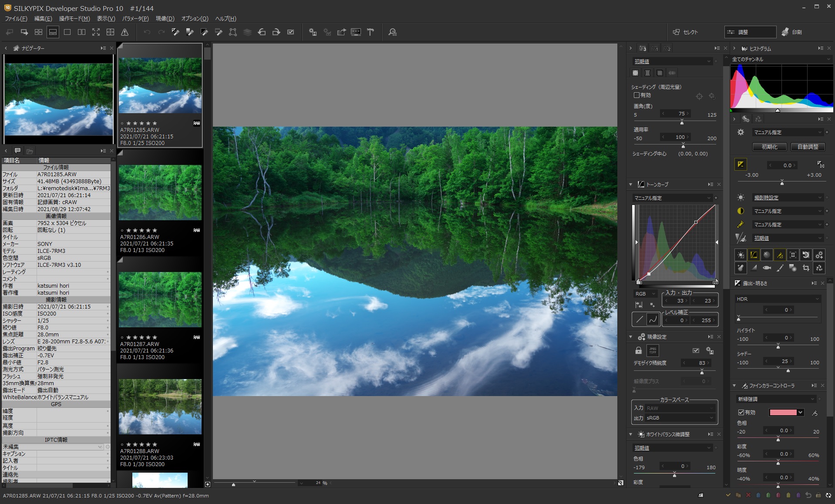
Task: Toggle the 有効 checkbox in fine color controller
Action: click(741, 412)
